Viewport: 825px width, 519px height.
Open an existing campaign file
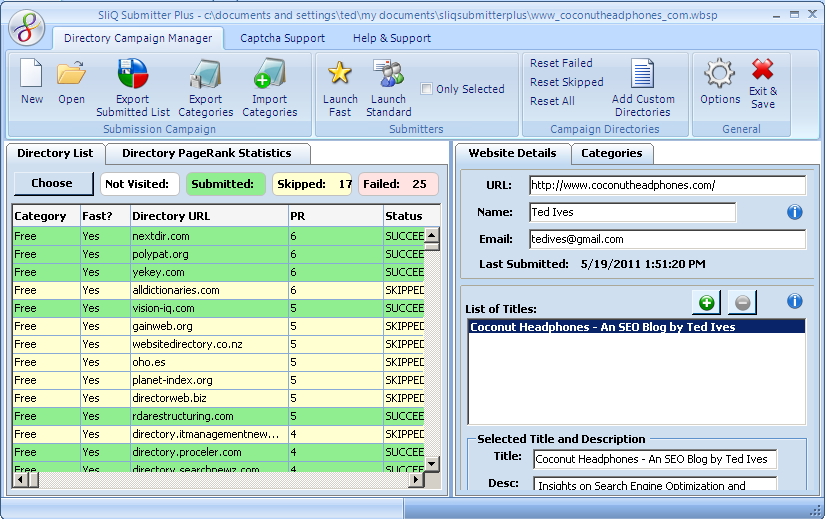tap(72, 82)
